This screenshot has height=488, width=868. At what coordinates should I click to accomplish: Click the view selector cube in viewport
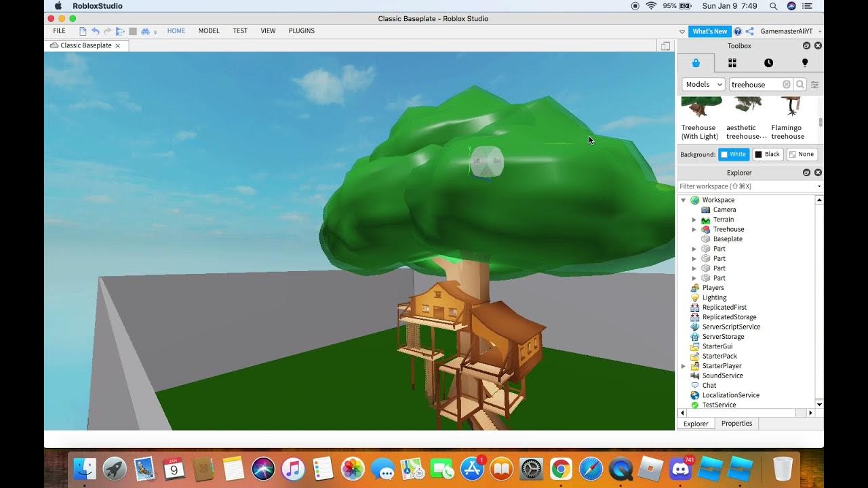487,161
